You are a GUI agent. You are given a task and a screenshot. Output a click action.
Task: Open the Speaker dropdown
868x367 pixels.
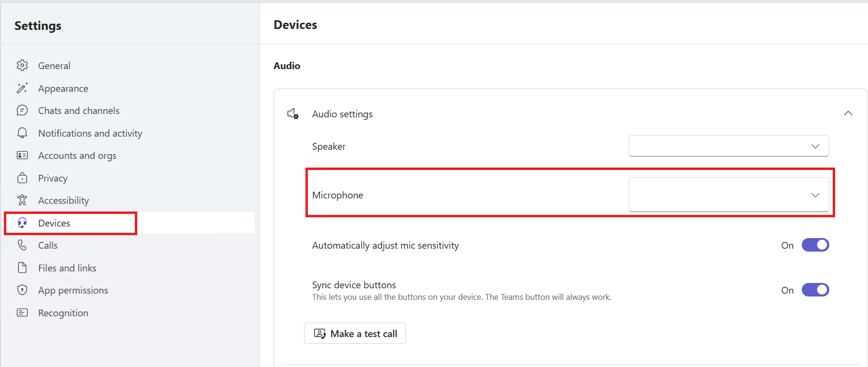coord(729,146)
